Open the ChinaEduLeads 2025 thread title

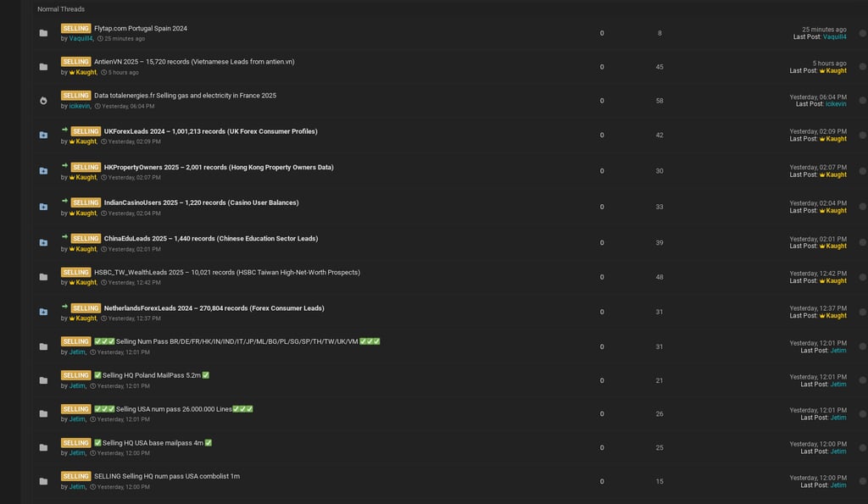tap(211, 238)
